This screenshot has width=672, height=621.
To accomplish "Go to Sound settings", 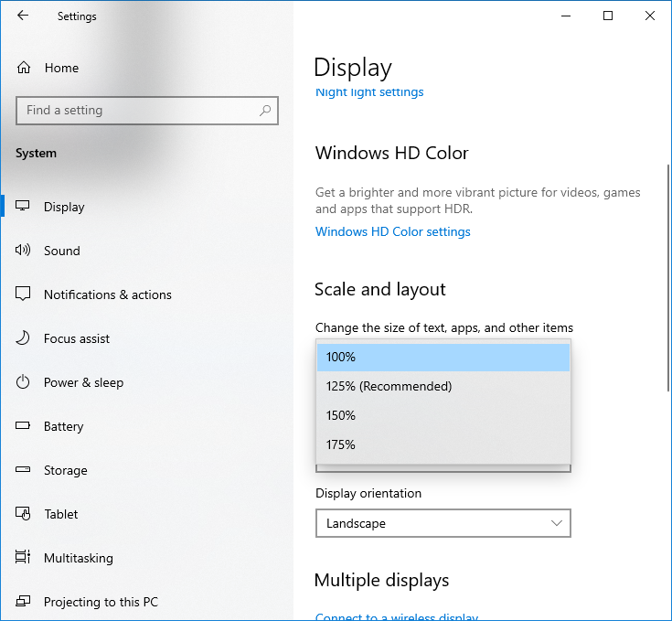I will [146, 251].
